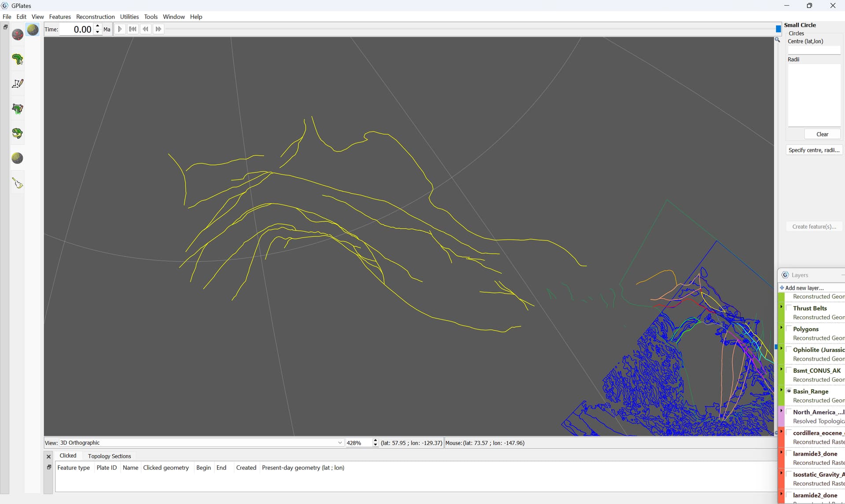Open the bottom tool group in the palette
Viewport: 845px width, 504px height.
point(18,183)
